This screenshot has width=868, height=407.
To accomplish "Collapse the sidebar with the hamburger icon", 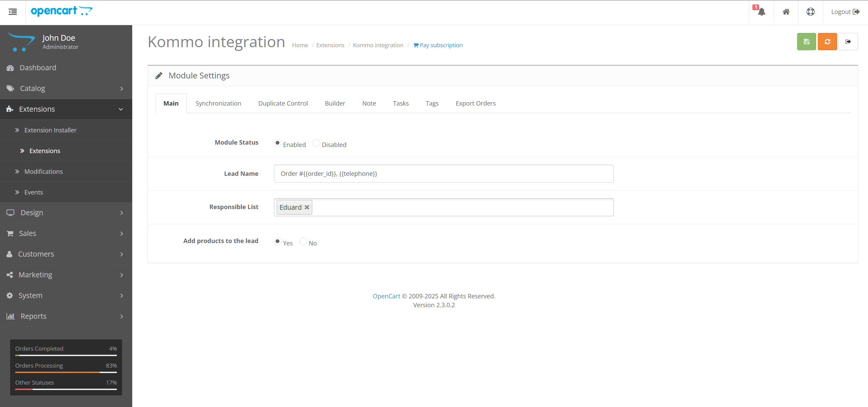I will coord(13,12).
